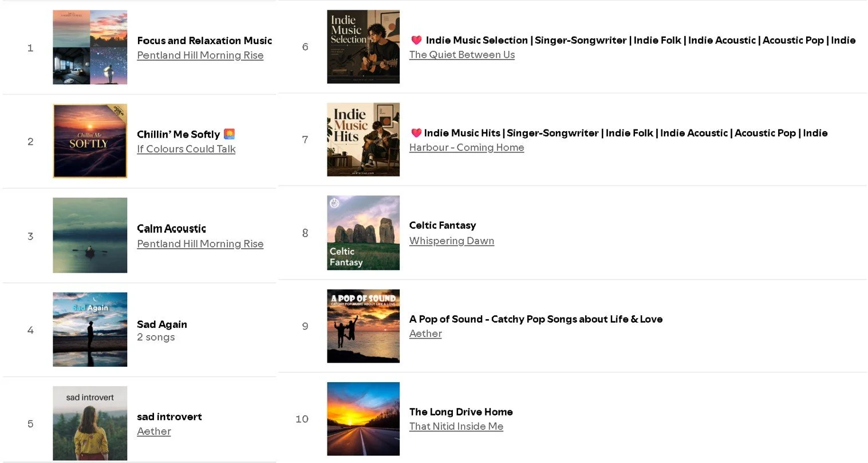868x463 pixels.
Task: Open the Celtic Fantasy cover thumbnail
Action: pos(363,233)
